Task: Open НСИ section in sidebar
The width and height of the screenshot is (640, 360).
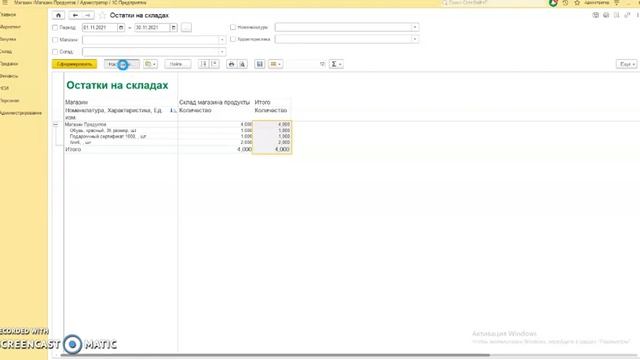Action: [4, 88]
